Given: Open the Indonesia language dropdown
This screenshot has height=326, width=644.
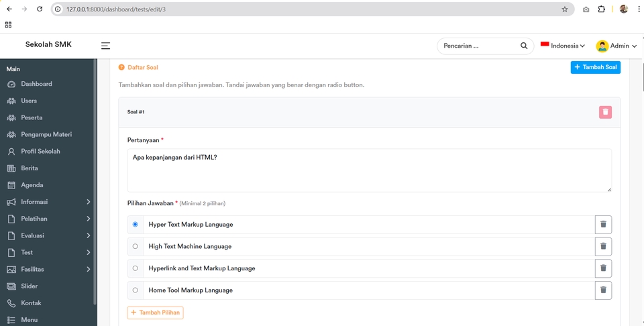Looking at the screenshot, I should click(x=563, y=46).
